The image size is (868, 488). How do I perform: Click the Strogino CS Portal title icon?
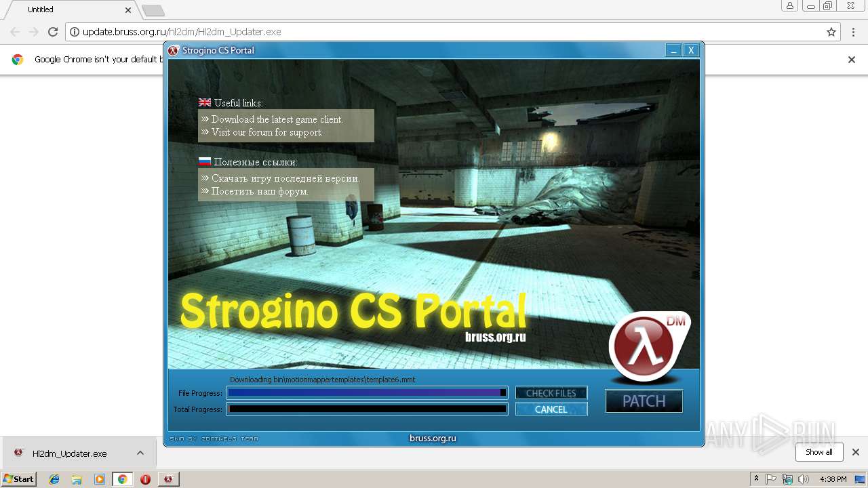tap(174, 50)
